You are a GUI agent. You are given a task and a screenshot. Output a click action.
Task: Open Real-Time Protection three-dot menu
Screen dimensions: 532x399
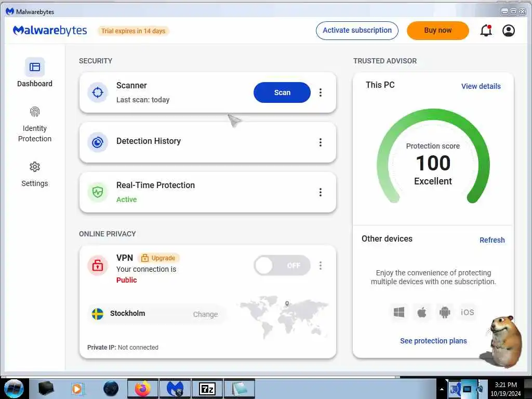pyautogui.click(x=320, y=192)
